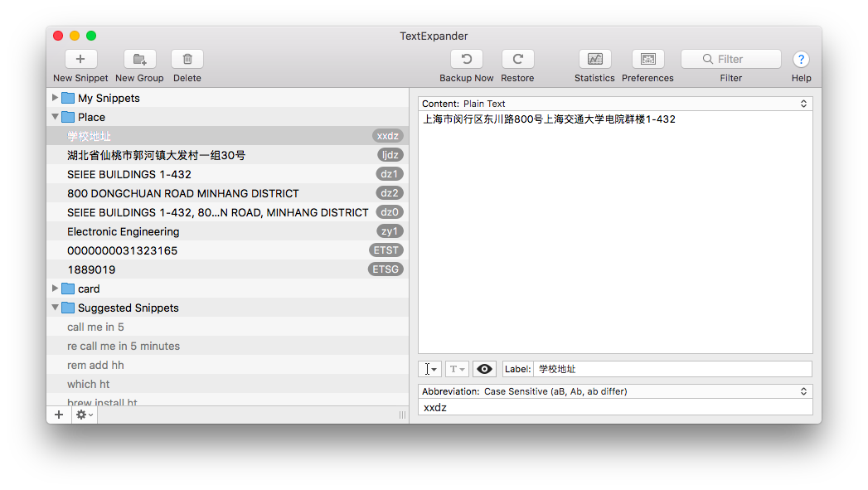Collapse the Place group
Viewport: 868px width, 490px height.
(55, 117)
